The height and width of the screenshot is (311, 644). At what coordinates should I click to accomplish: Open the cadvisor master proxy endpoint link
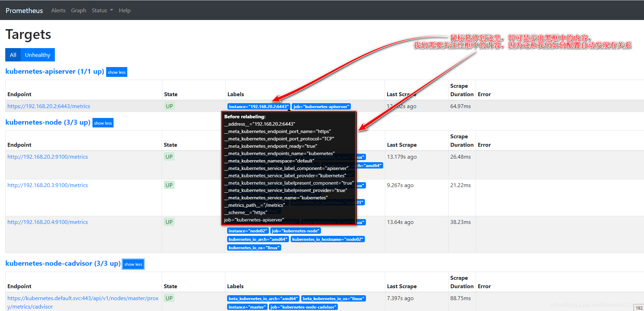(83, 302)
